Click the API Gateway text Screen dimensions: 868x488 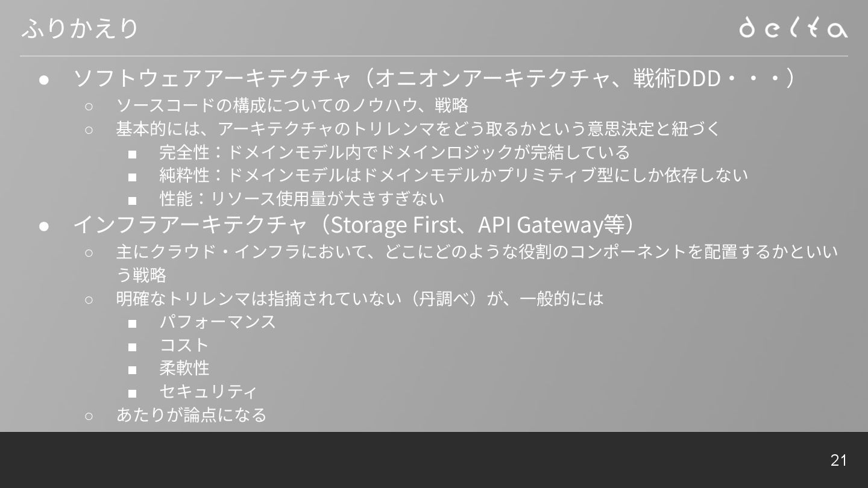point(540,225)
